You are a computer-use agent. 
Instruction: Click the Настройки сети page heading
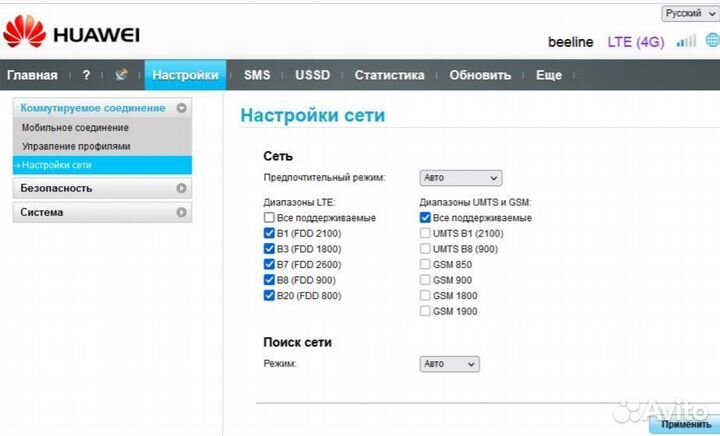coord(313,115)
